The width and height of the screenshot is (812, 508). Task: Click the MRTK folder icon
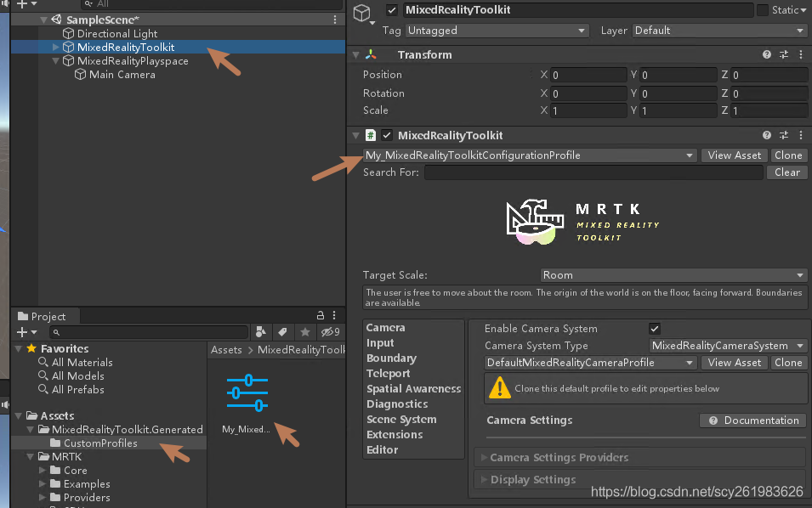(x=44, y=457)
